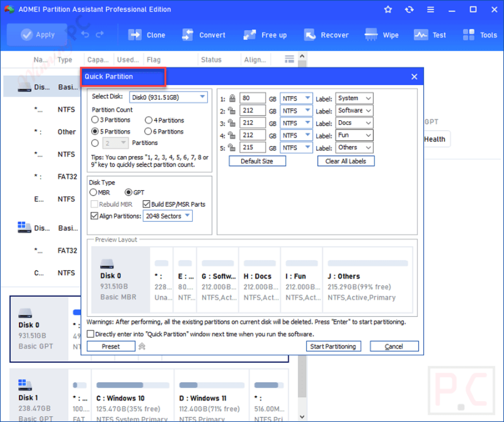Image resolution: width=504 pixels, height=422 pixels.
Task: Click Clear All Labels
Action: (346, 161)
